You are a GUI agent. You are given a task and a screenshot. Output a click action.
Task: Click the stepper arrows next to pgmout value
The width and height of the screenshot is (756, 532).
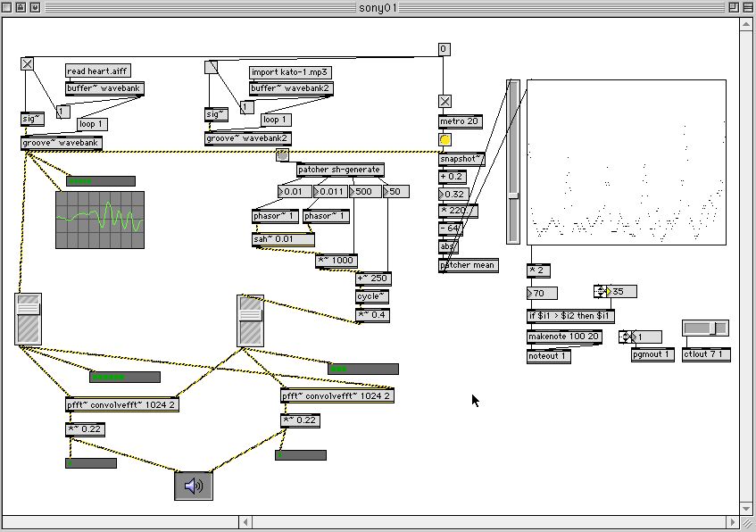[x=626, y=337]
